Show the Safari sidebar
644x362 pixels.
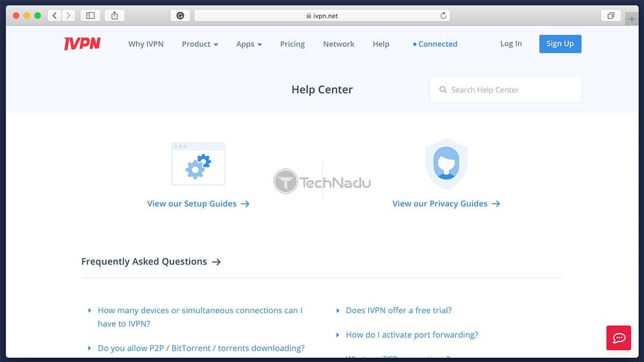click(x=90, y=16)
